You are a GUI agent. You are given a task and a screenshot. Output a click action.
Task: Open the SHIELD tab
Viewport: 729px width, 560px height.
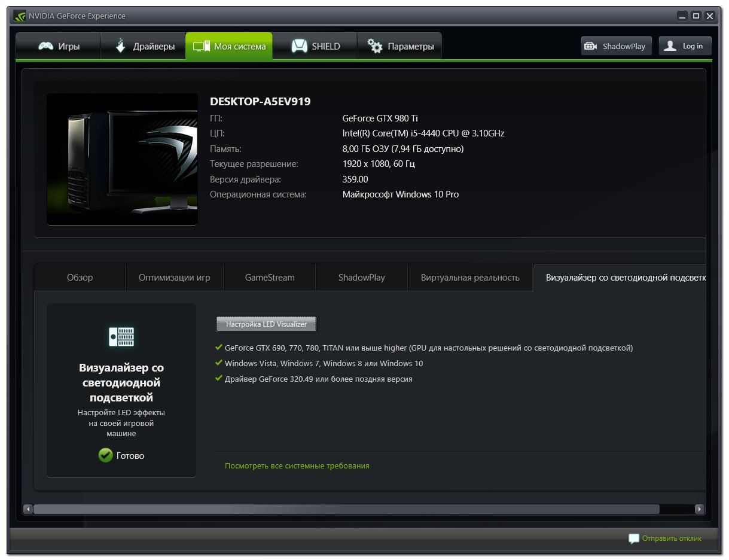point(315,46)
